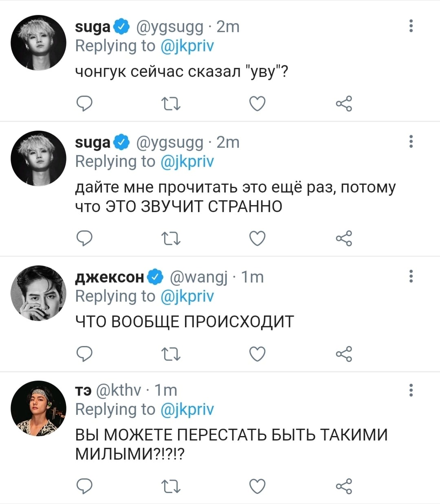This screenshot has width=440, height=504.
Task: Retweet джексон's ЧТО ВООБЩЕ ПРОИСХОДИТ tweet
Action: [171, 354]
